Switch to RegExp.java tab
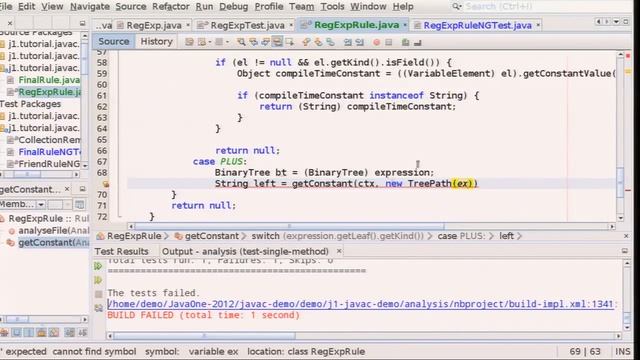This screenshot has height=360, width=640. [154, 25]
